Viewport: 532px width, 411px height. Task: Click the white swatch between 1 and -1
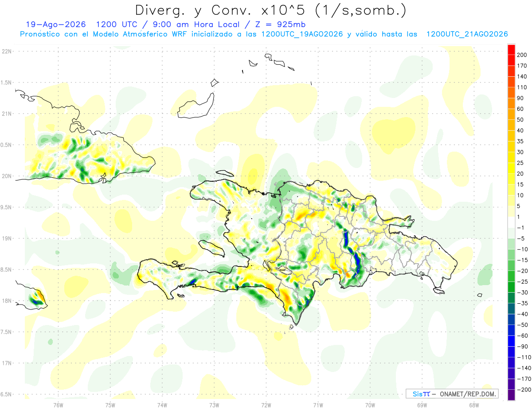tap(511, 222)
